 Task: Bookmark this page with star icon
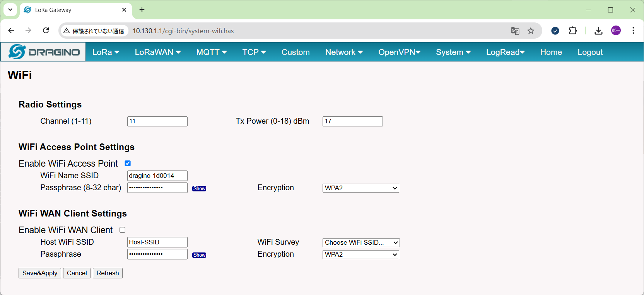[531, 31]
